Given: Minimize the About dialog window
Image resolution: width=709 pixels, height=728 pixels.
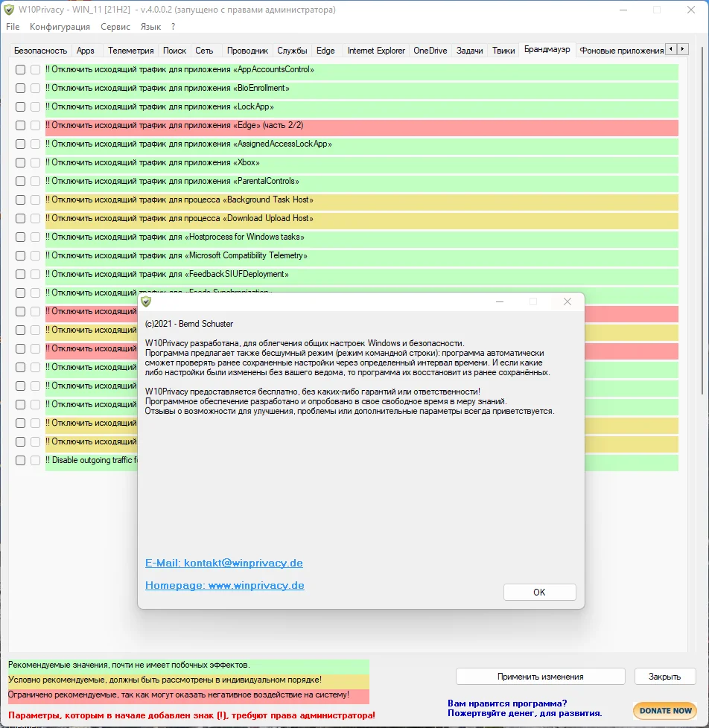Looking at the screenshot, I should (x=500, y=301).
